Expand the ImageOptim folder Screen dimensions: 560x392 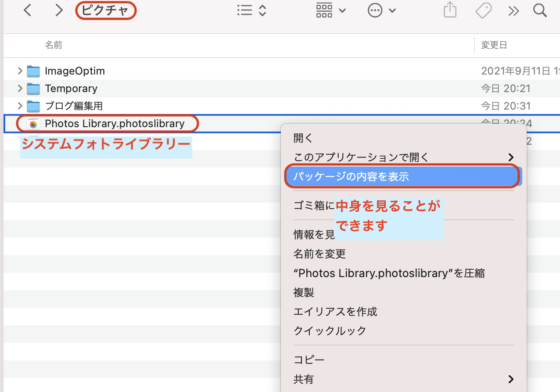tap(19, 71)
